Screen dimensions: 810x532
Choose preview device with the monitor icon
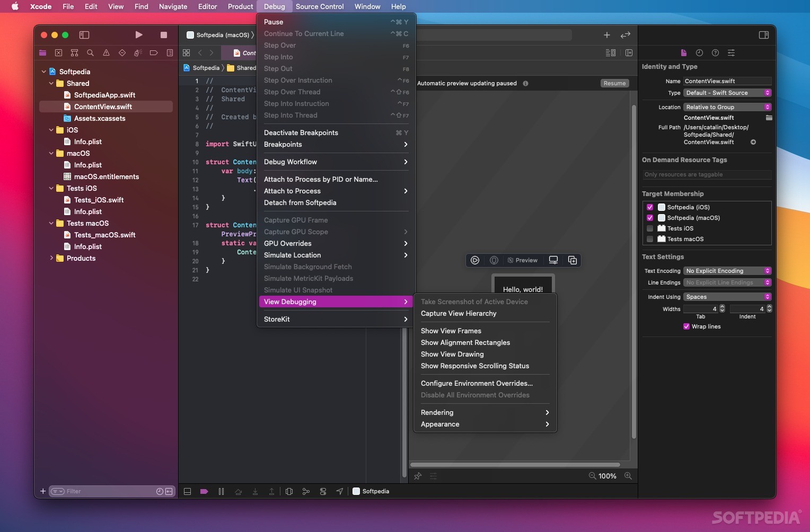click(553, 260)
